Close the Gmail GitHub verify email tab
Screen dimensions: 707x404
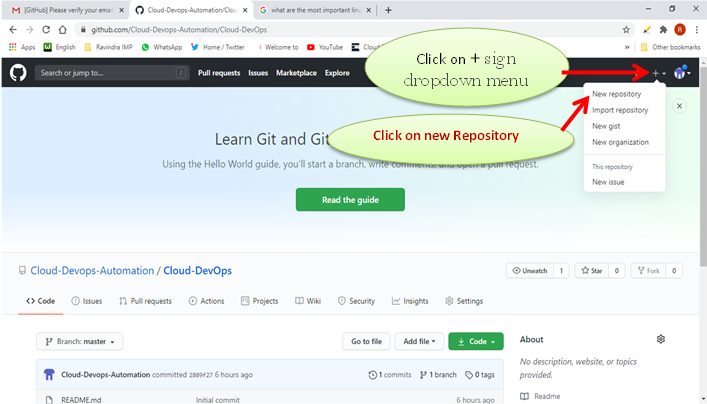121,10
